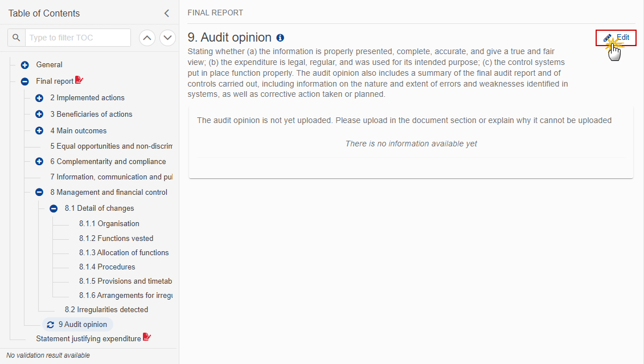This screenshot has width=644, height=364.
Task: Expand the General node
Action: 24,65
